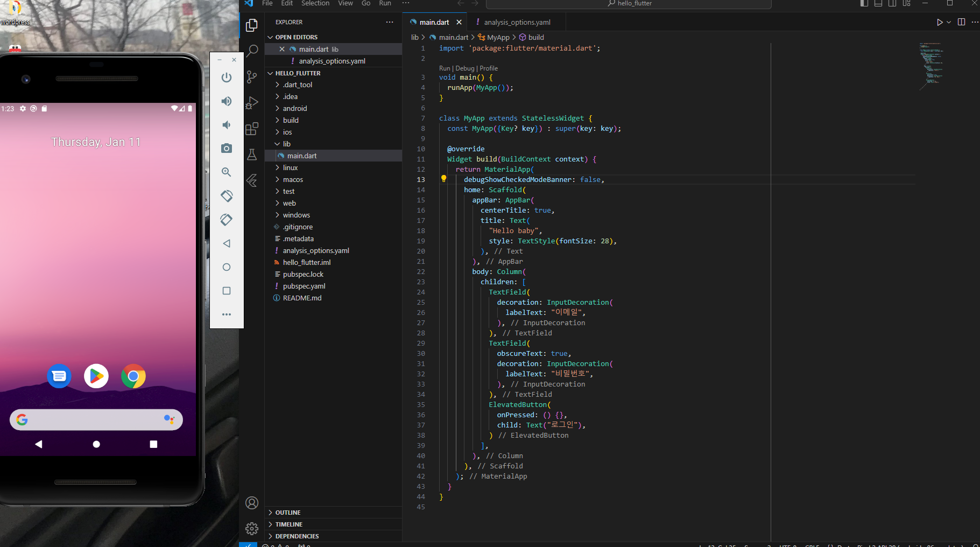The image size is (980, 547).
Task: Open the Selection menu
Action: tap(315, 3)
